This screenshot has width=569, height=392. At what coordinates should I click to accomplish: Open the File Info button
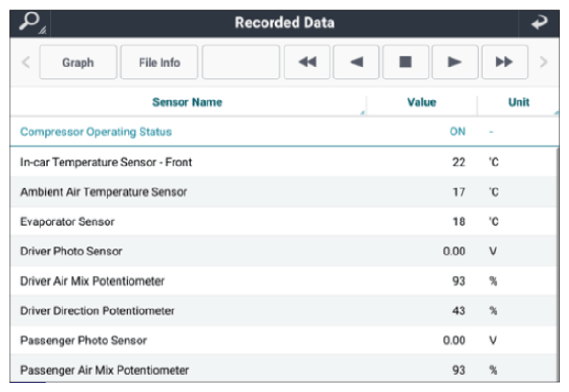coord(159,62)
